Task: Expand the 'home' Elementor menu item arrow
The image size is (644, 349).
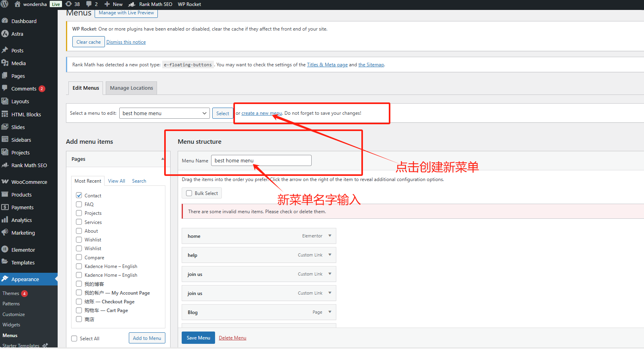Action: [330, 236]
